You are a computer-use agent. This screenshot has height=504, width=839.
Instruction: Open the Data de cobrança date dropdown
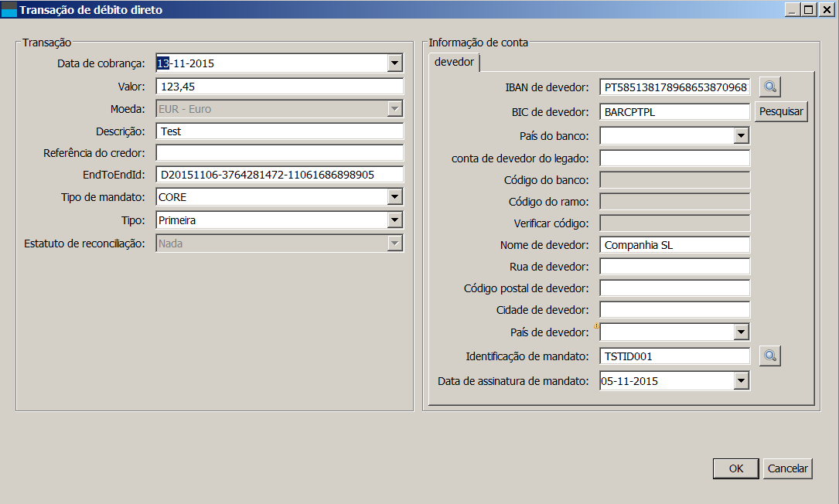[x=395, y=63]
